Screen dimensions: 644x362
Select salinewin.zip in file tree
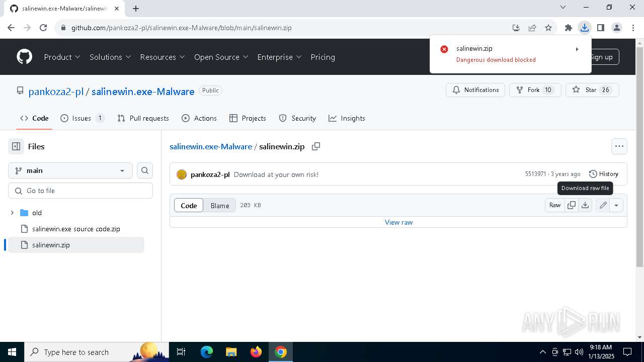click(x=76, y=245)
